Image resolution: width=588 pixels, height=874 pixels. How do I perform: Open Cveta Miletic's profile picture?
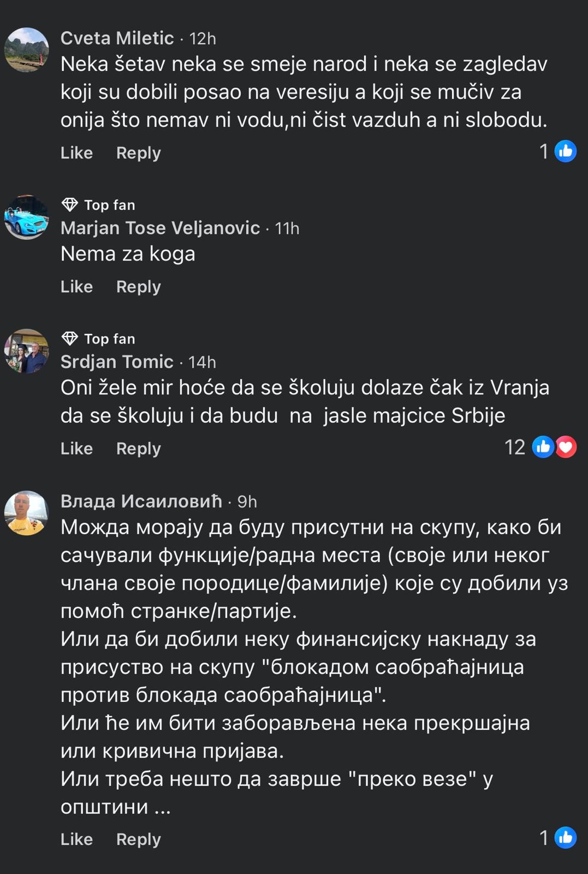(26, 50)
